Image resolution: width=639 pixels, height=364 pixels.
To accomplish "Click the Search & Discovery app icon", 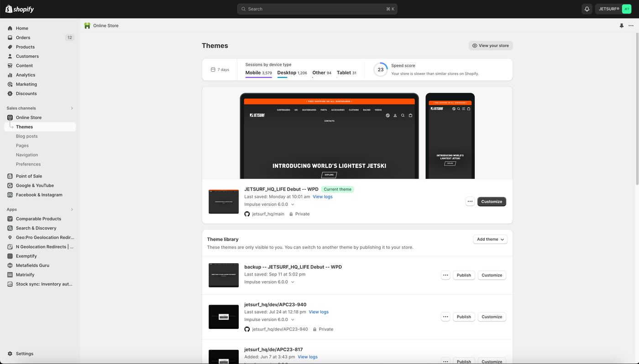I will (x=10, y=228).
